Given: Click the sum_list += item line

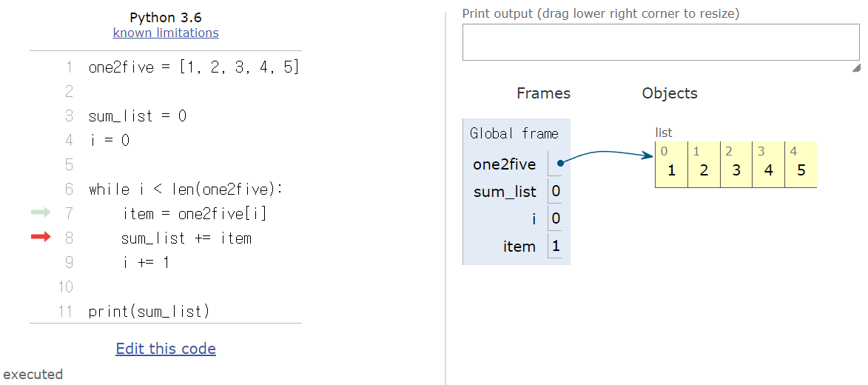Looking at the screenshot, I should (x=186, y=238).
